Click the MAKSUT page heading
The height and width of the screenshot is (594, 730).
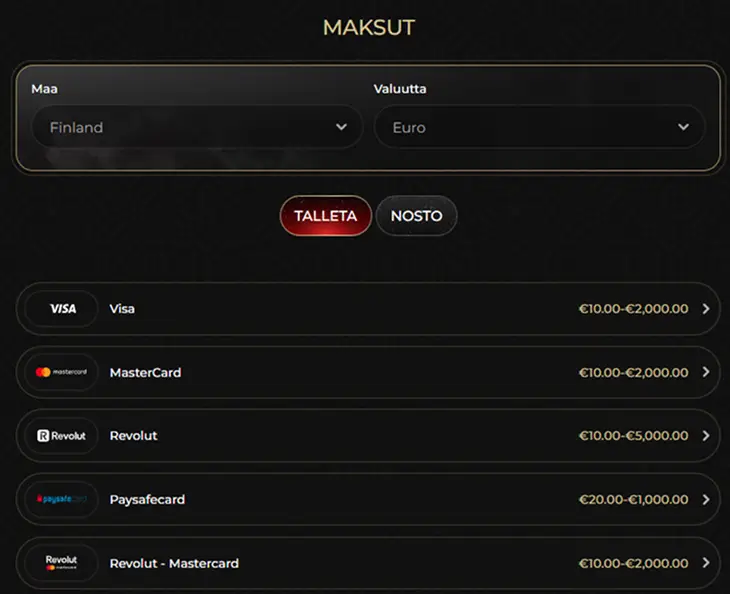(x=368, y=27)
